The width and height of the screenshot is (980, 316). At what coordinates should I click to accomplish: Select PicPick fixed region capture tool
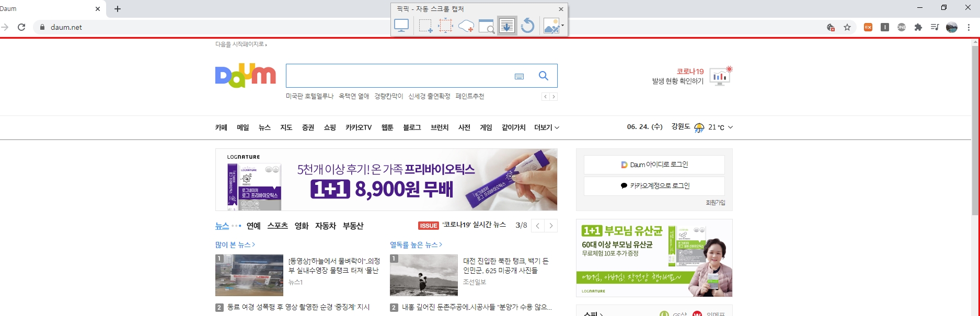pyautogui.click(x=445, y=26)
